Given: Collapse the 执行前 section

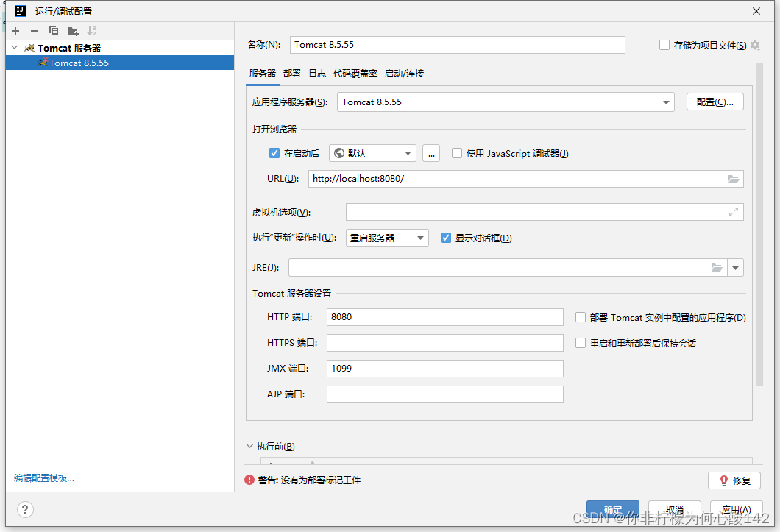Looking at the screenshot, I should click(249, 447).
